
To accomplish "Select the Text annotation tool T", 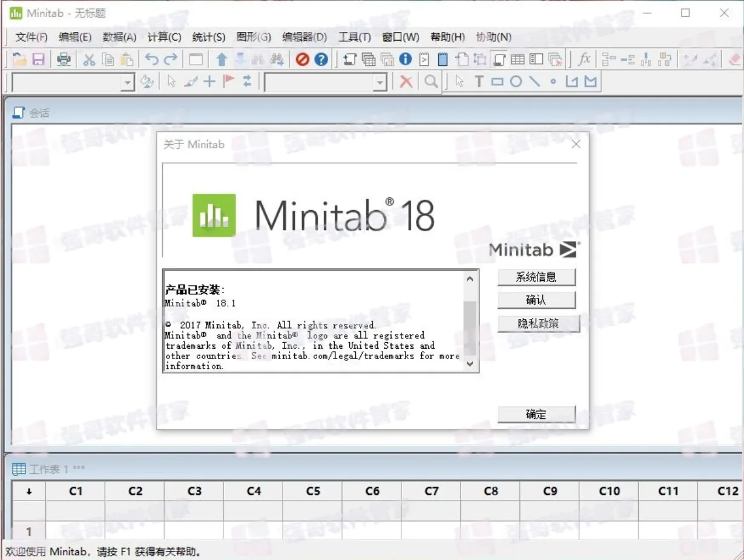I will 479,81.
